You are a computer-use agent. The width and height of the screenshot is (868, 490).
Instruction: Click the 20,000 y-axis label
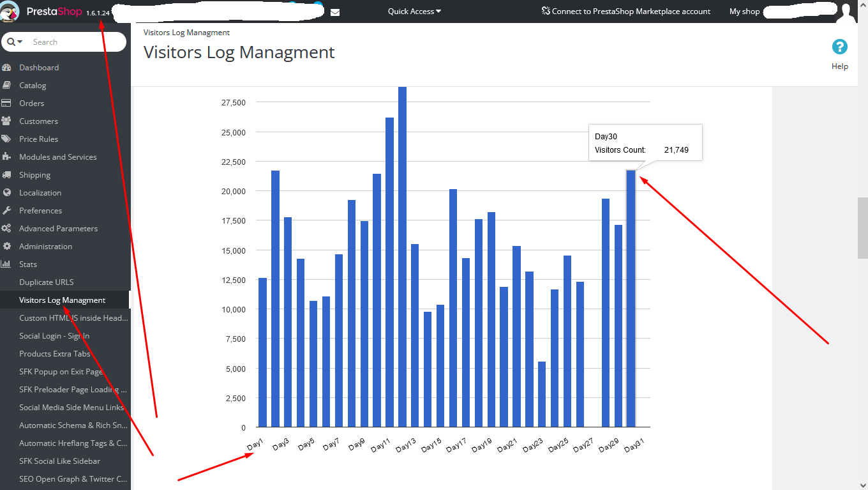pos(234,191)
